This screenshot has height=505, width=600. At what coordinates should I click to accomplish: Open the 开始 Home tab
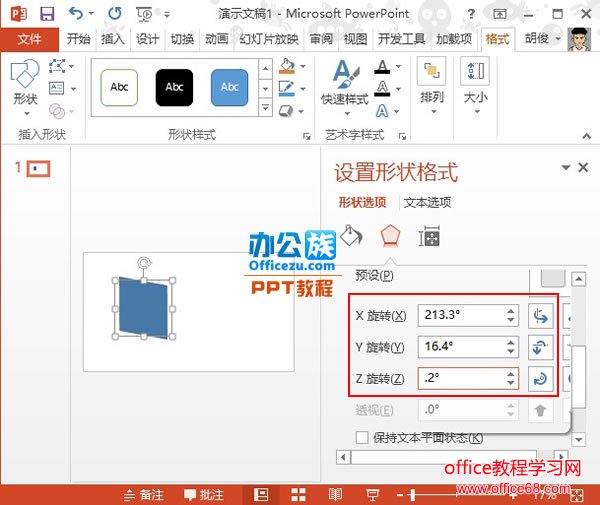tap(78, 39)
